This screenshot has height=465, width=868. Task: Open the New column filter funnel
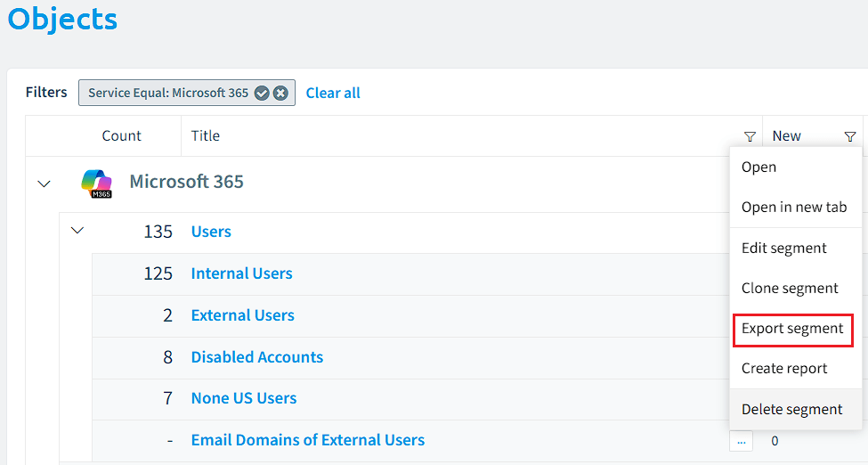[x=850, y=136]
